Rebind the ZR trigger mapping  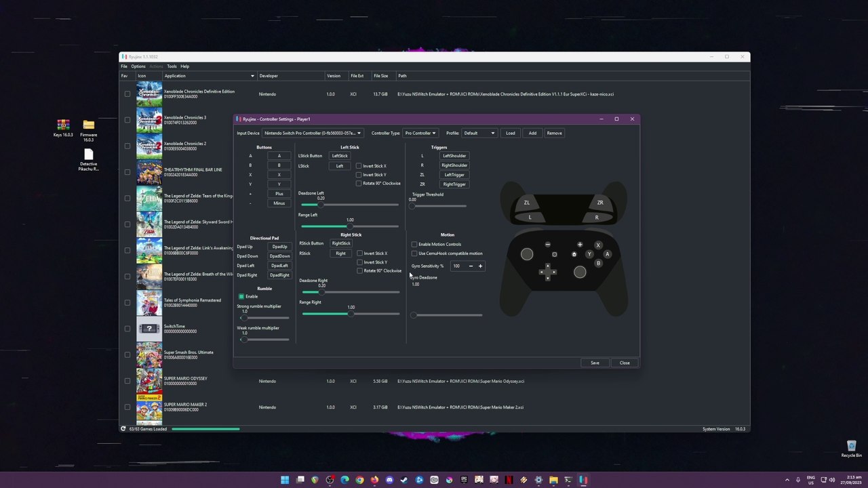coord(454,184)
